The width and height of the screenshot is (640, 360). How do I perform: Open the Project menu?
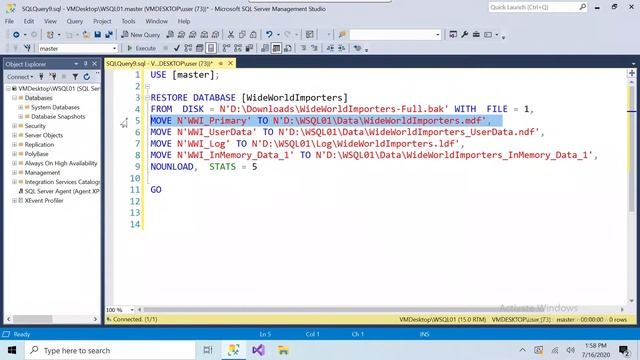click(102, 21)
